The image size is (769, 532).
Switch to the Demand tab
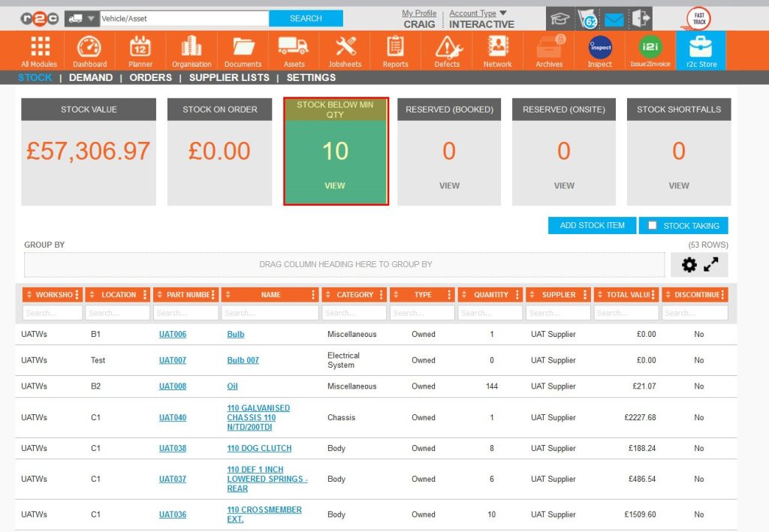pyautogui.click(x=91, y=77)
